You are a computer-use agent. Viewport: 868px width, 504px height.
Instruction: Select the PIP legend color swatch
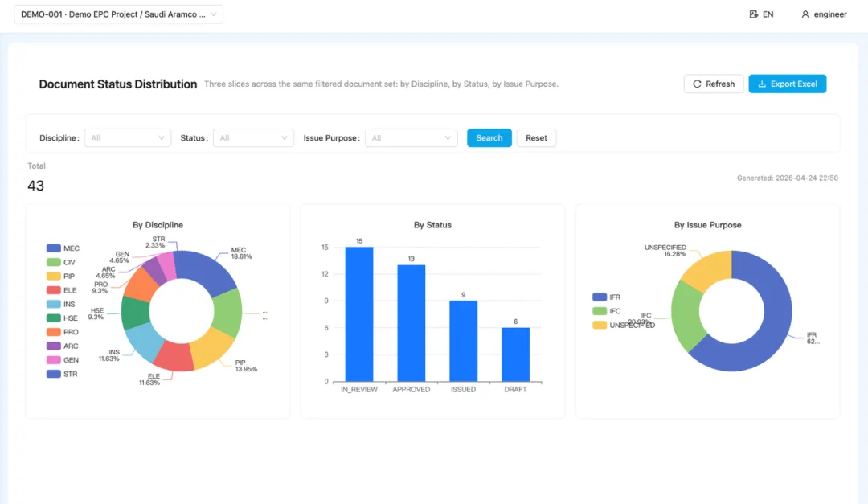point(53,277)
